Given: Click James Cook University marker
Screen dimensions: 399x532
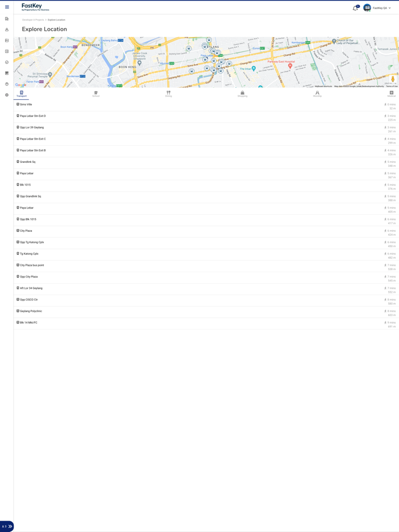Looking at the screenshot, I should point(139,63).
